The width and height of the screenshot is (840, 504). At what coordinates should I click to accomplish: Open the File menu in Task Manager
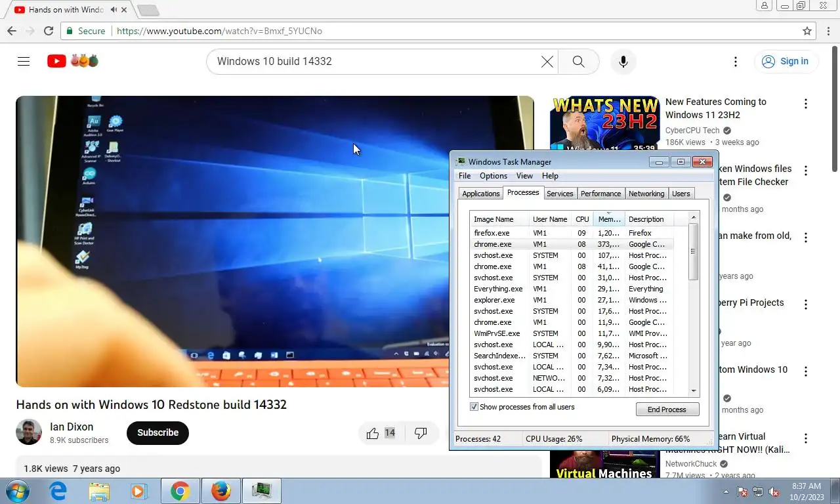465,176
